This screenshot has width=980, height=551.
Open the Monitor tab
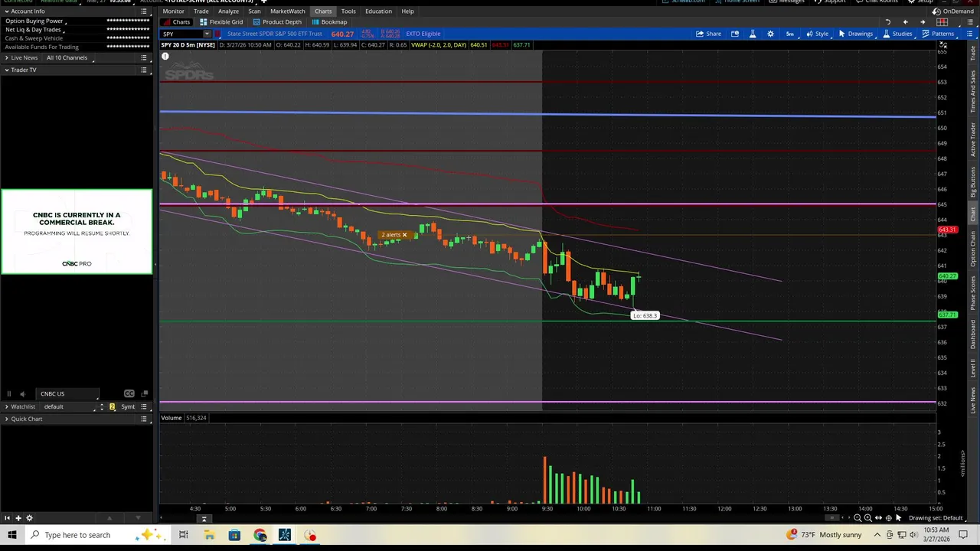(x=173, y=11)
